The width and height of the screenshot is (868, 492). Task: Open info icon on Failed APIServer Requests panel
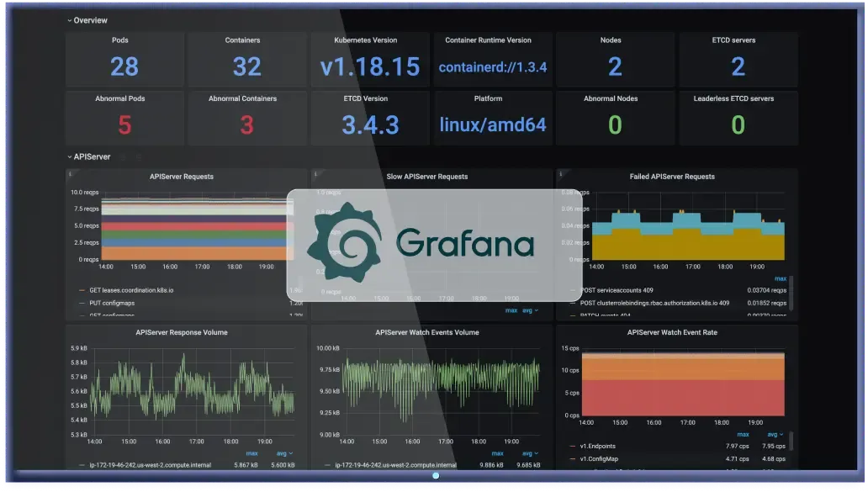point(561,174)
